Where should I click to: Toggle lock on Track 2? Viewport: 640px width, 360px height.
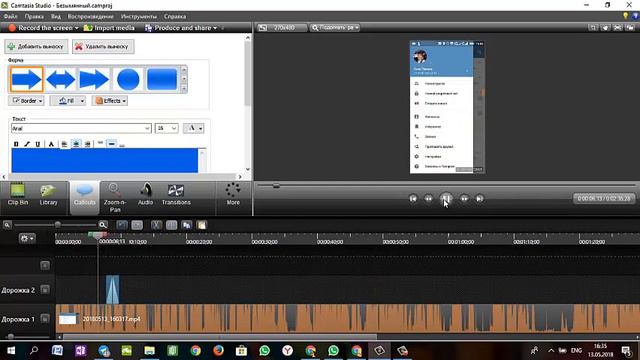coord(45,290)
